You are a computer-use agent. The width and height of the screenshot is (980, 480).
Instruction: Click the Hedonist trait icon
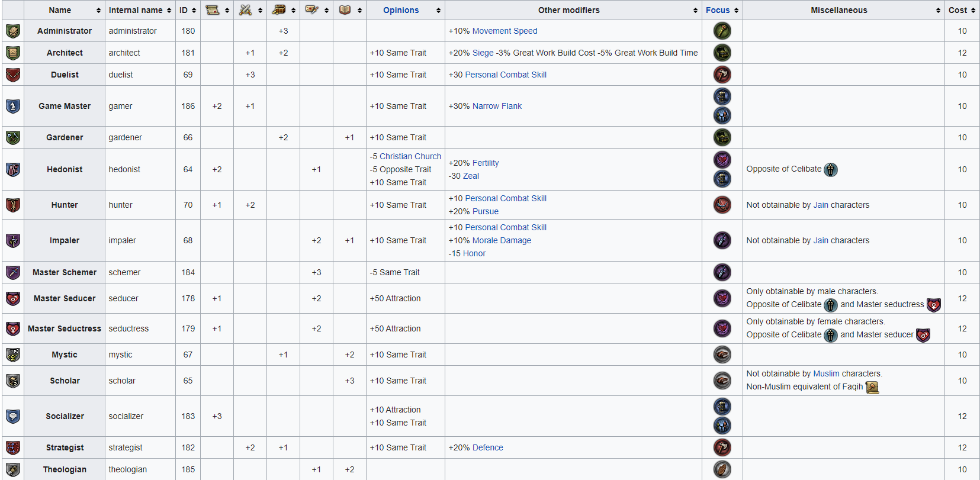click(13, 169)
